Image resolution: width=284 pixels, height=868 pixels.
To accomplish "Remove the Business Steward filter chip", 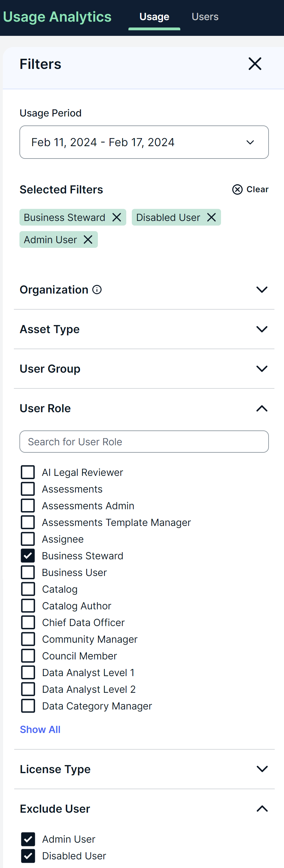I will pos(117,217).
